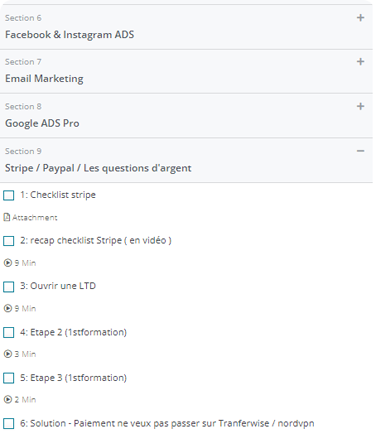Tick the Etape 3 (1stformation) checkbox

point(9,378)
